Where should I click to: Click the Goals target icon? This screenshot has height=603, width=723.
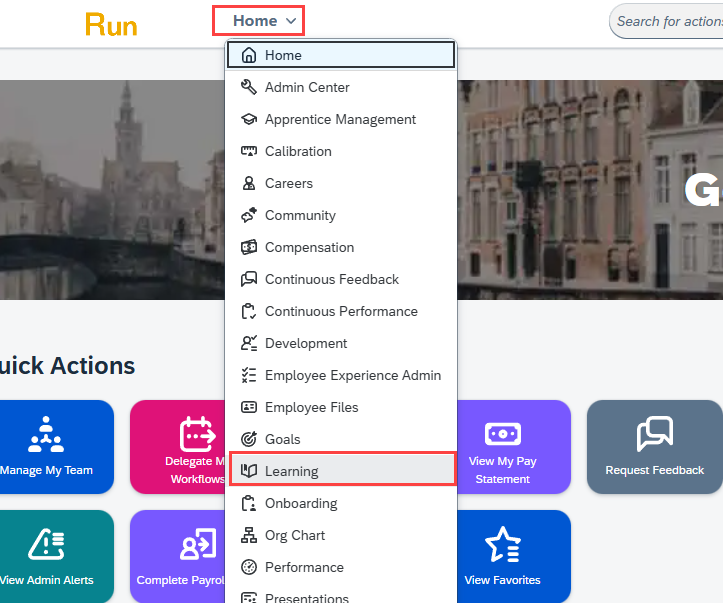(249, 439)
